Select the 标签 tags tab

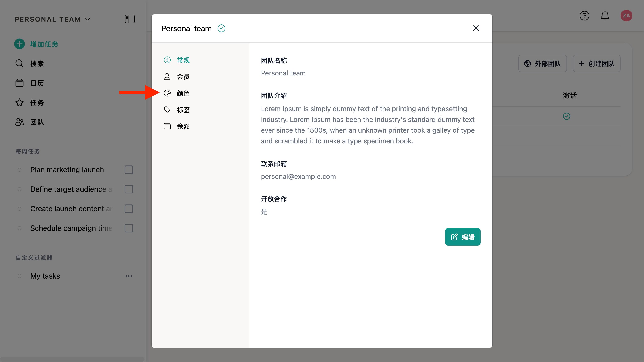point(183,110)
